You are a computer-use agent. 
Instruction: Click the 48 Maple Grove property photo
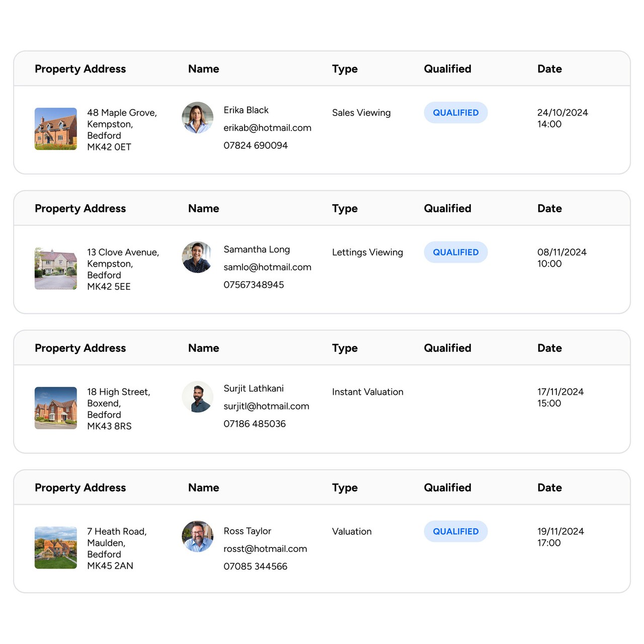point(56,129)
